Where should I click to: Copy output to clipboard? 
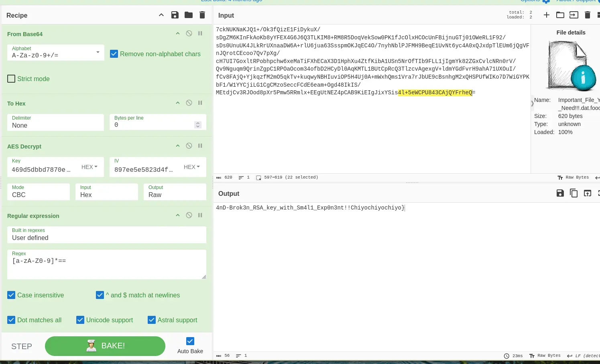point(574,193)
